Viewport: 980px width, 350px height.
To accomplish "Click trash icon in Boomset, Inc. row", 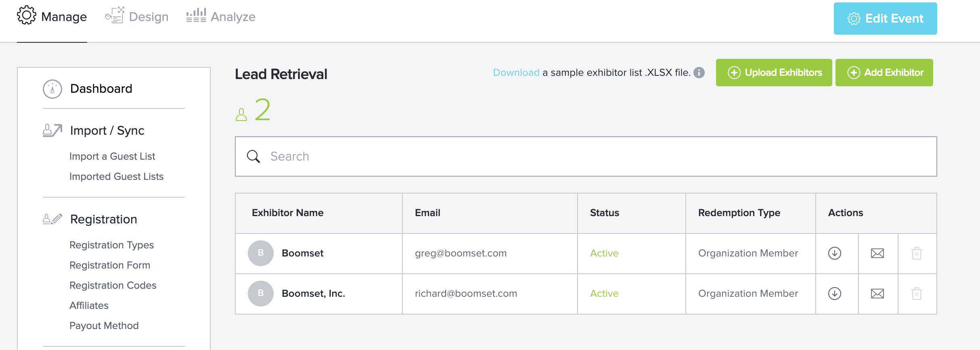I will click(917, 294).
